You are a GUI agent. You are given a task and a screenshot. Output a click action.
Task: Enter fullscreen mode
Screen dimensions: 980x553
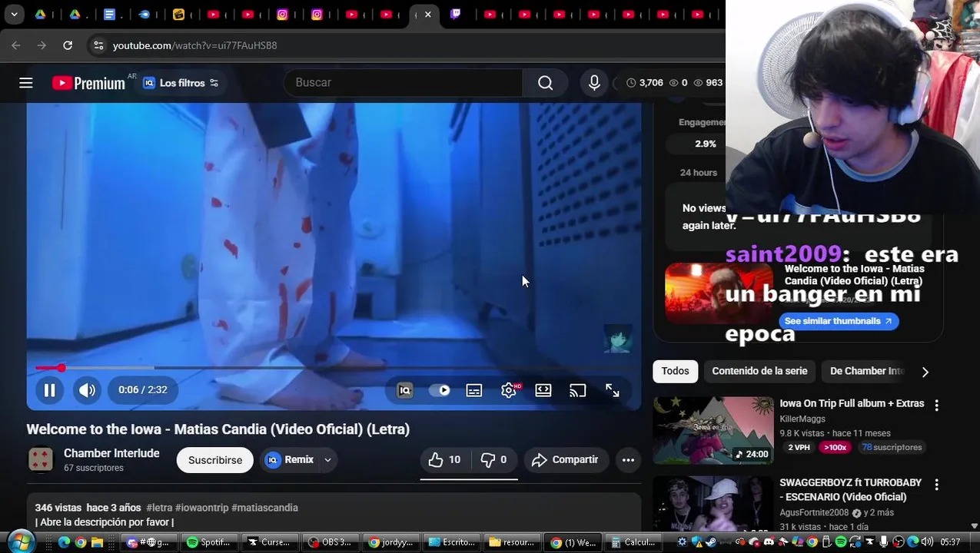pyautogui.click(x=613, y=390)
